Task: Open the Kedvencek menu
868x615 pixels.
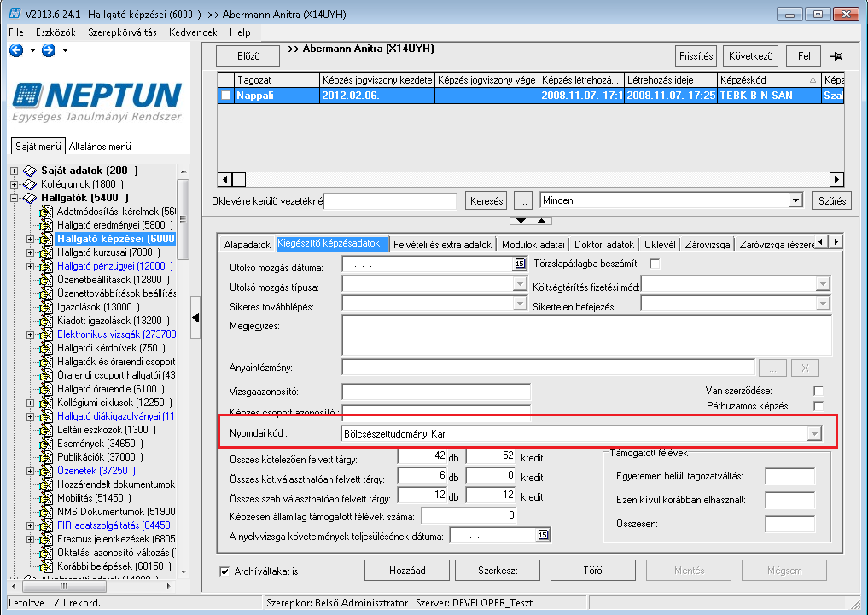Action: 193,32
